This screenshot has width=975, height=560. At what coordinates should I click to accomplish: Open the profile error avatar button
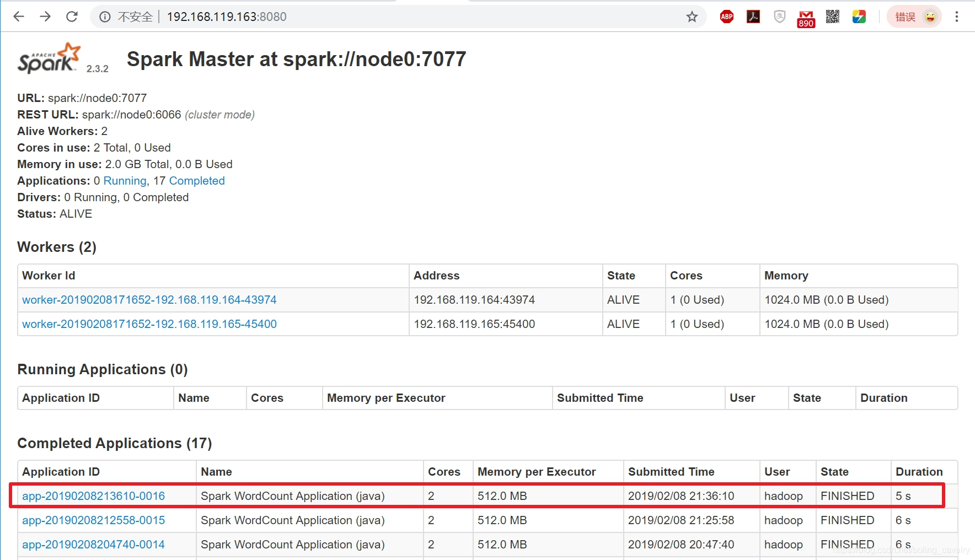[914, 17]
